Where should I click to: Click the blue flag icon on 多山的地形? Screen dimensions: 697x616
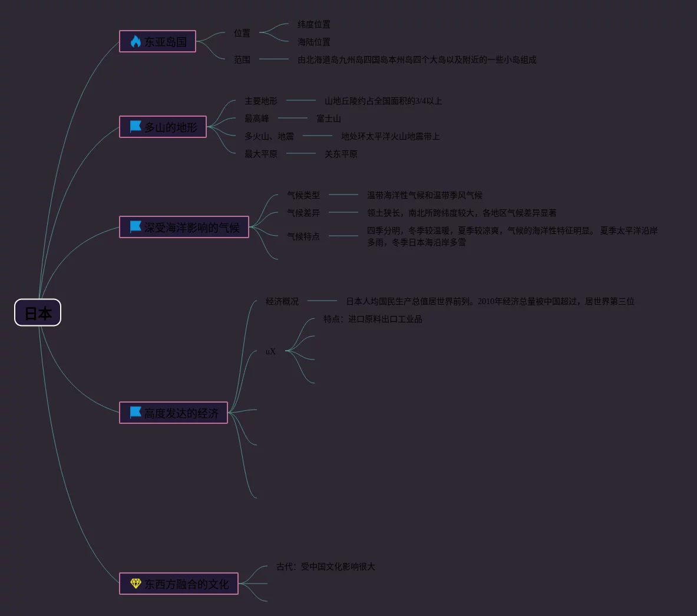[x=136, y=127]
